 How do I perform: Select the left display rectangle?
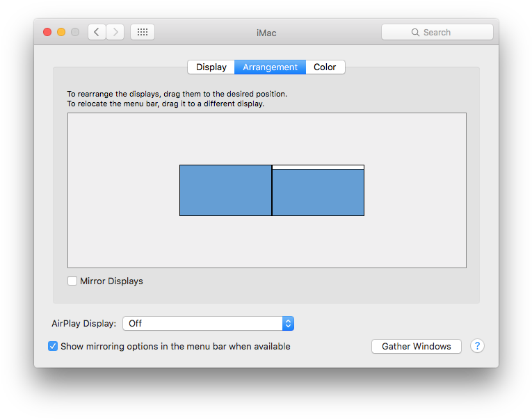tap(225, 190)
